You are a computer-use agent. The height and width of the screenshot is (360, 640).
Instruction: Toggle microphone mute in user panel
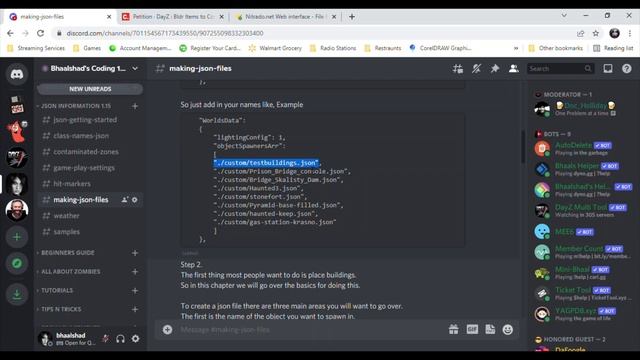[x=106, y=338]
